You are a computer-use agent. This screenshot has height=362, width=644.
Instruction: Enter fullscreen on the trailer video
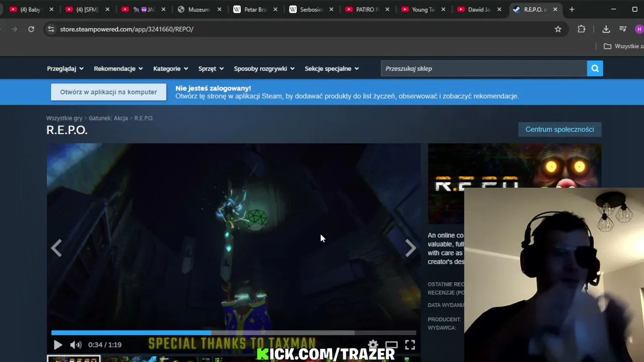[x=410, y=344]
